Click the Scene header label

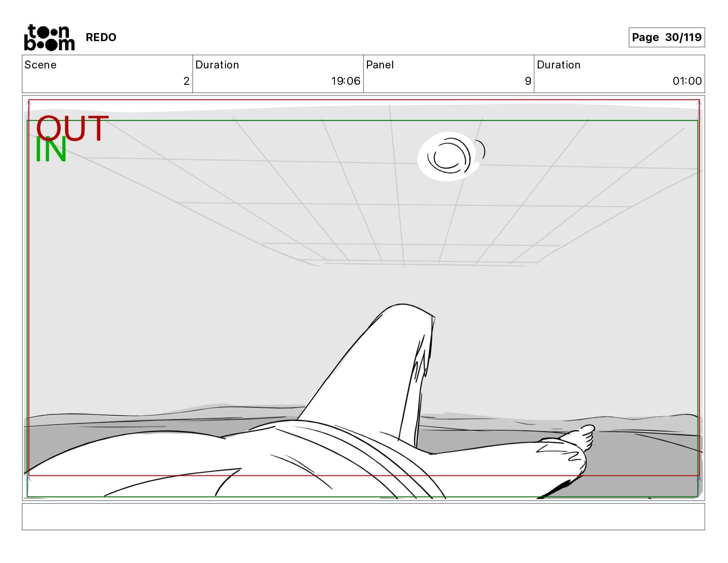click(x=41, y=65)
